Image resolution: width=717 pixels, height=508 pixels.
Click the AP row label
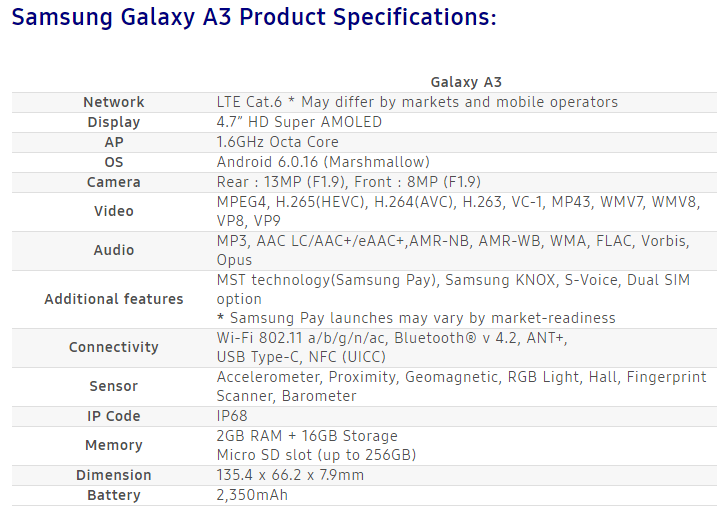(114, 142)
